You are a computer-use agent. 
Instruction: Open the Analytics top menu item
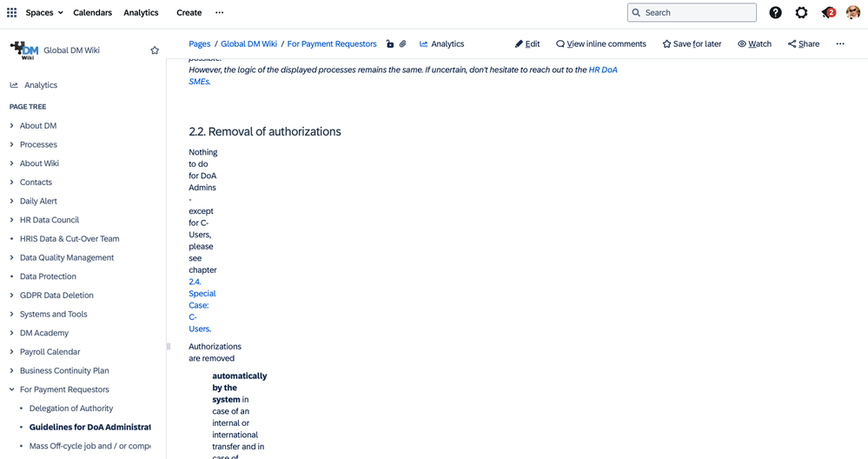coord(141,12)
